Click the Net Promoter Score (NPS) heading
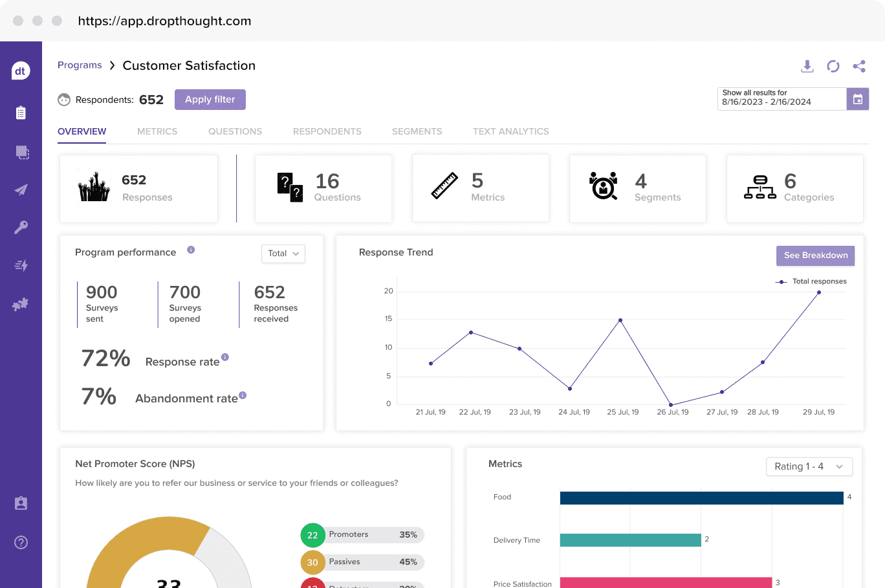This screenshot has width=885, height=588. coord(135,464)
